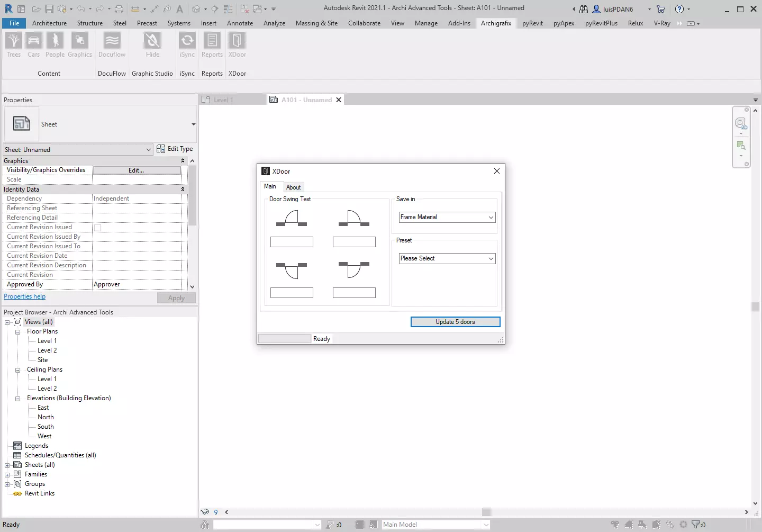The width and height of the screenshot is (762, 532).
Task: Select the Trees content tool
Action: click(x=14, y=46)
